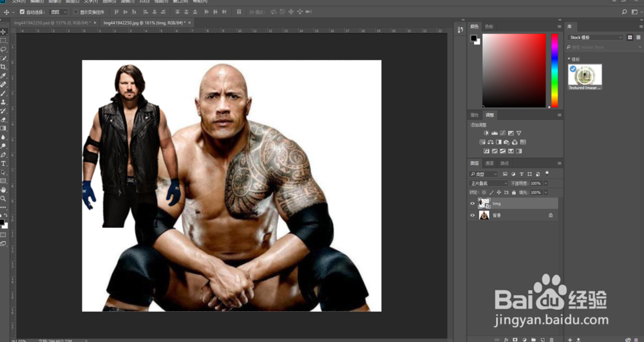Screen dimensions: 644x342
Task: Add a Levels adjustment
Action: pyautogui.click(x=495, y=133)
